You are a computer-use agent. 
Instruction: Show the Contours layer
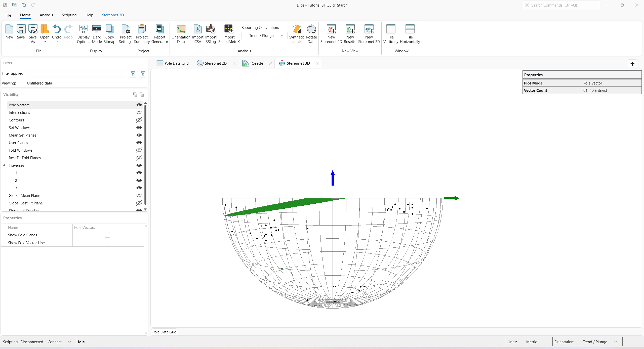139,120
